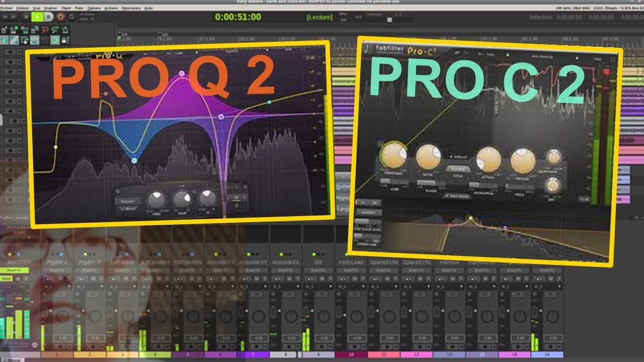Click Insert Fx on PrgBrk-L strip
644x362 pixels.
pyautogui.click(x=57, y=270)
